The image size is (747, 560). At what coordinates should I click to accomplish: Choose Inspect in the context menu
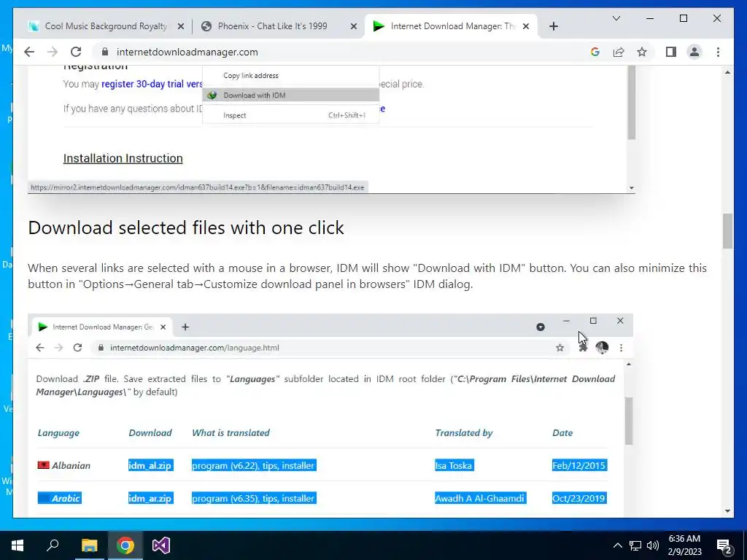click(290, 115)
